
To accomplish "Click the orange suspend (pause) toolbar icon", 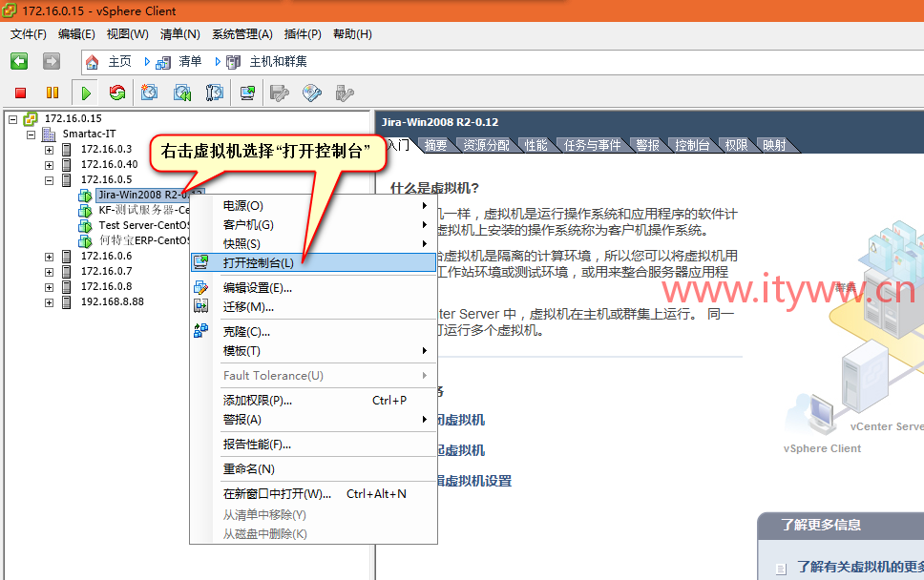I will 52,93.
